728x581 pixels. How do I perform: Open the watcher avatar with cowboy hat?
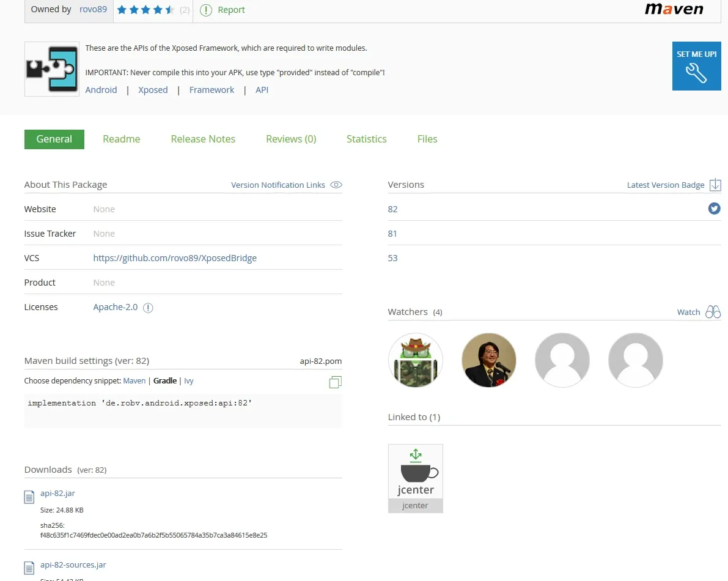point(416,360)
